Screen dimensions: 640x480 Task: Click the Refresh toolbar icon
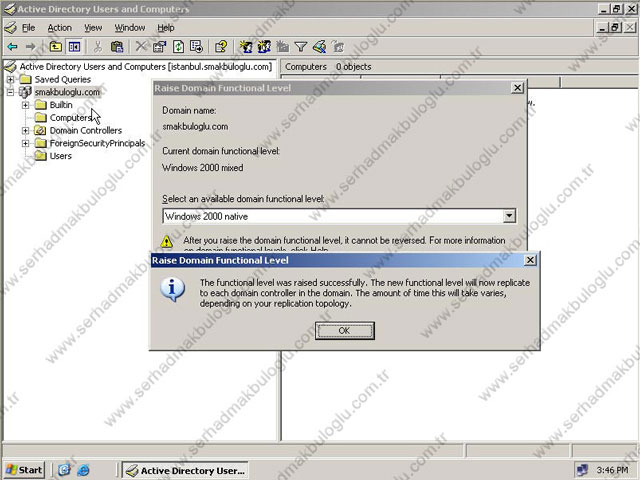point(178,47)
